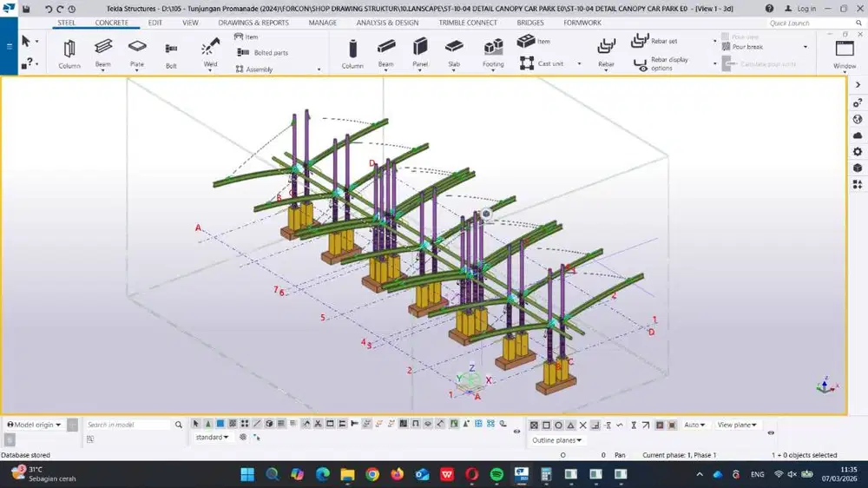Open the View plane dropdown

coord(736,425)
